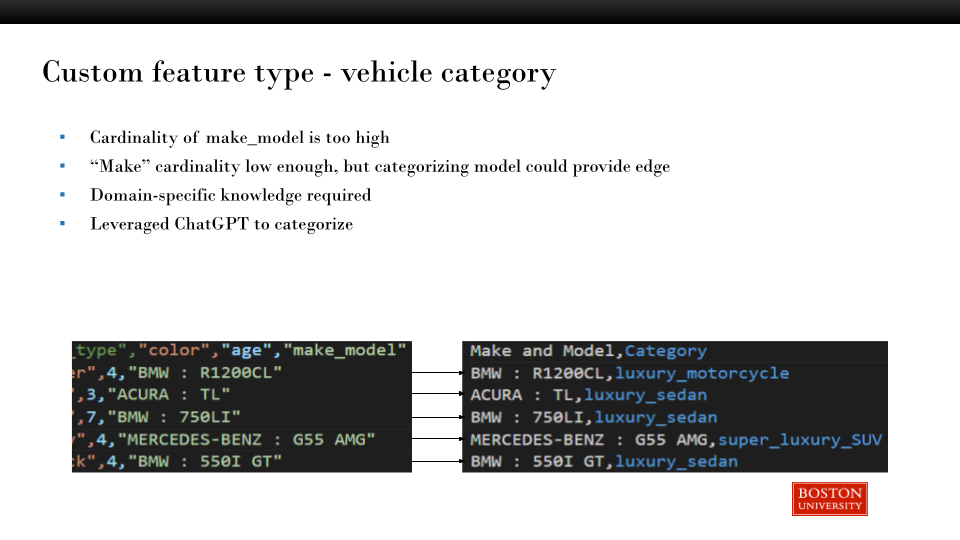Click "ACURA : TL" in left table
Image resolution: width=960 pixels, height=540 pixels.
[x=168, y=395]
